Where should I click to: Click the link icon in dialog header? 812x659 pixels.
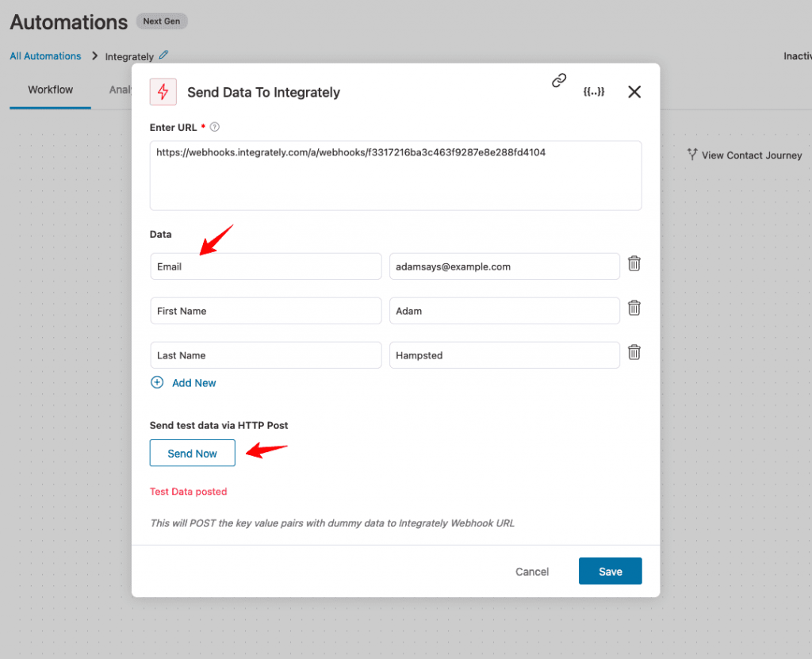pyautogui.click(x=559, y=80)
